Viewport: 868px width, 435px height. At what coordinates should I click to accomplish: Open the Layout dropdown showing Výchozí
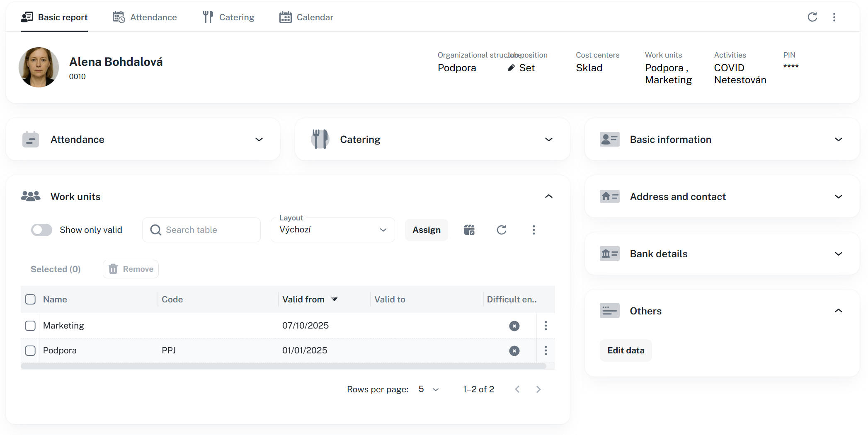pyautogui.click(x=332, y=230)
